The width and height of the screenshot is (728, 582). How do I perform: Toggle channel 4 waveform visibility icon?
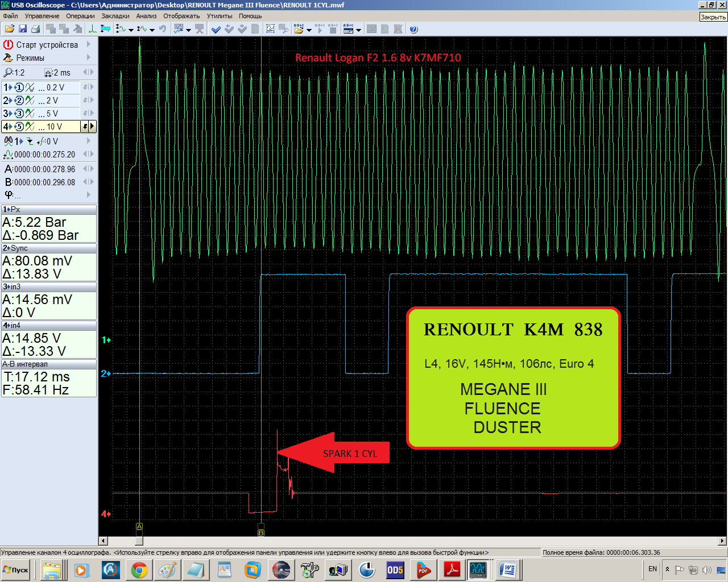tap(30, 127)
